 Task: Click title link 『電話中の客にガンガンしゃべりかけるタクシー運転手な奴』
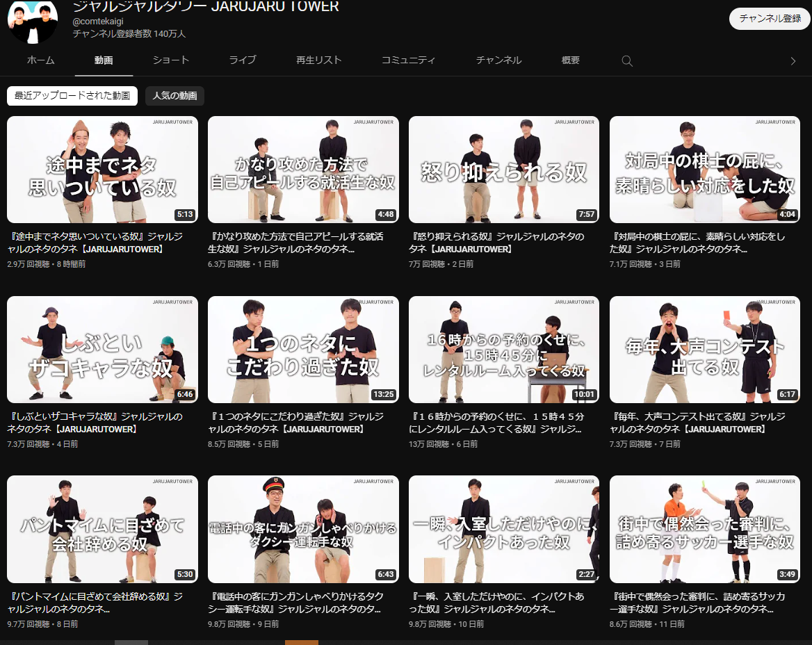(x=295, y=603)
